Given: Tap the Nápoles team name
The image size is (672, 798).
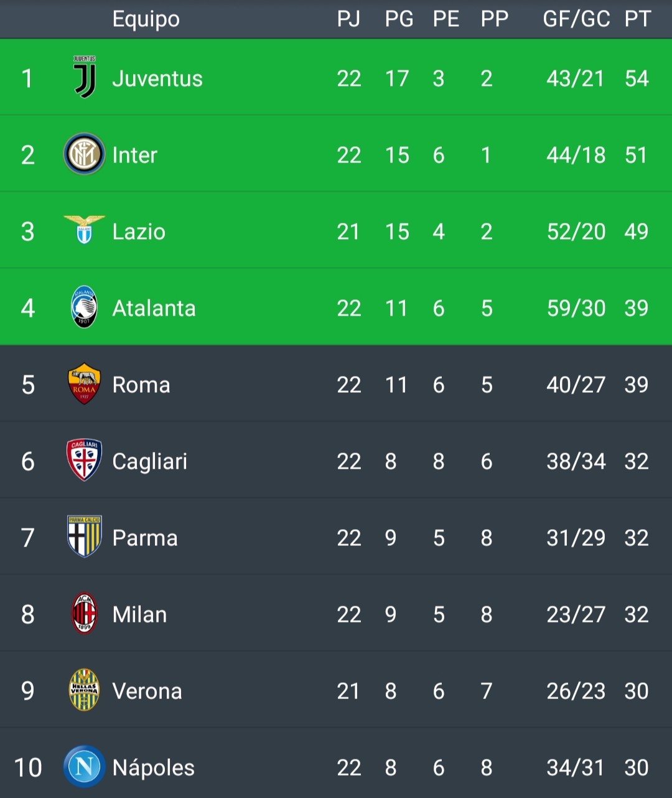Looking at the screenshot, I should [153, 767].
